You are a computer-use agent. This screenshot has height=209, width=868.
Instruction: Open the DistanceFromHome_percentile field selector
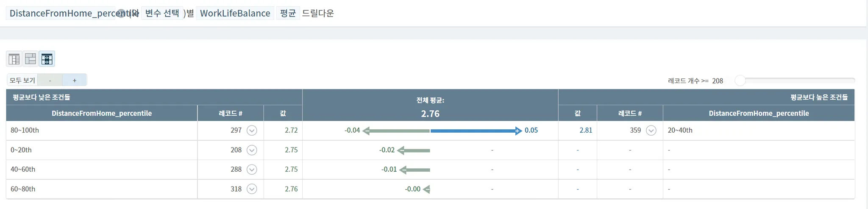click(x=64, y=13)
